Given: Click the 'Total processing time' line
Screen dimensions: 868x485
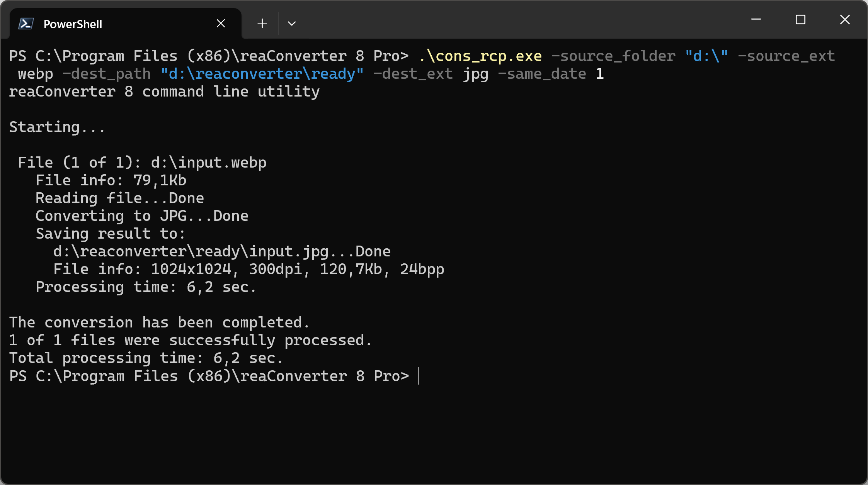Looking at the screenshot, I should [146, 358].
